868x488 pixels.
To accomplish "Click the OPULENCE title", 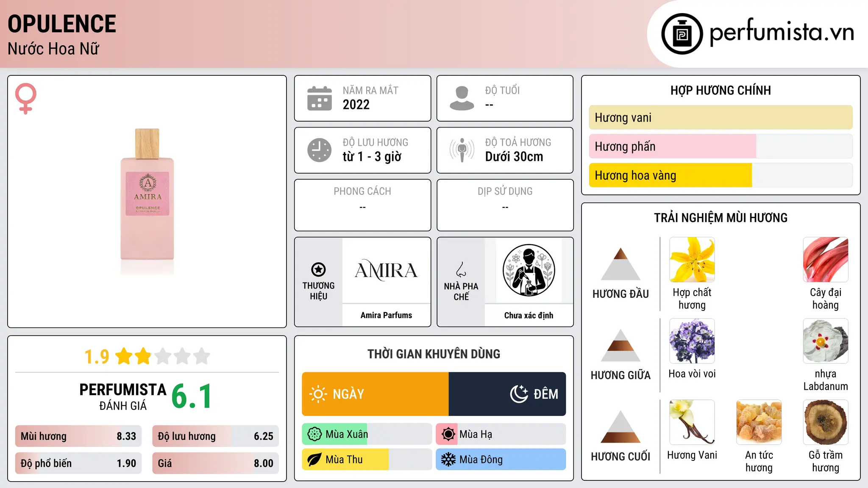I will pyautogui.click(x=62, y=24).
